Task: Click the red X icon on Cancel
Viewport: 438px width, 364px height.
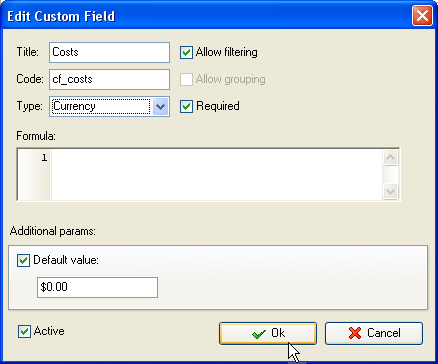Action: [x=355, y=333]
